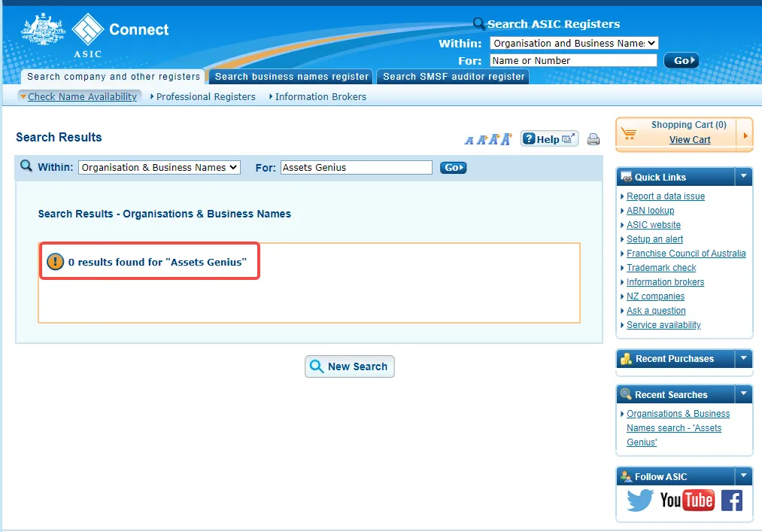This screenshot has width=762, height=532.
Task: Open ABN lookup link
Action: tap(650, 211)
